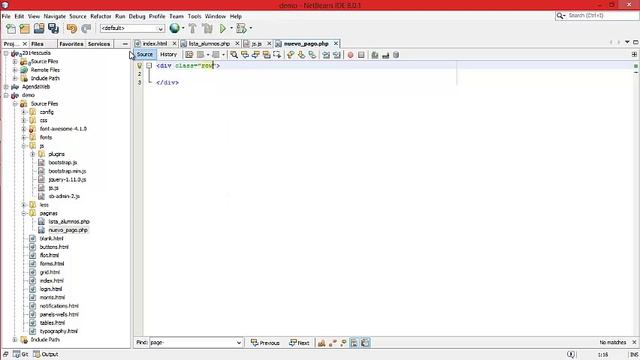Select bootstrap.min.js in the tree
This screenshot has width=640, height=360.
[67, 171]
